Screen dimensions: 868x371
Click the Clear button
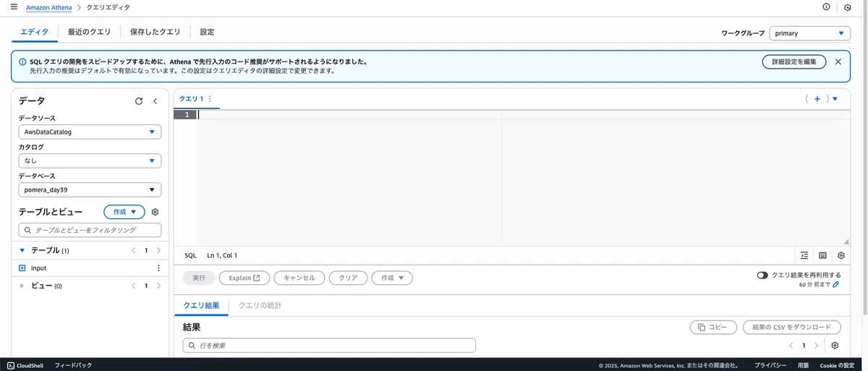pos(348,278)
